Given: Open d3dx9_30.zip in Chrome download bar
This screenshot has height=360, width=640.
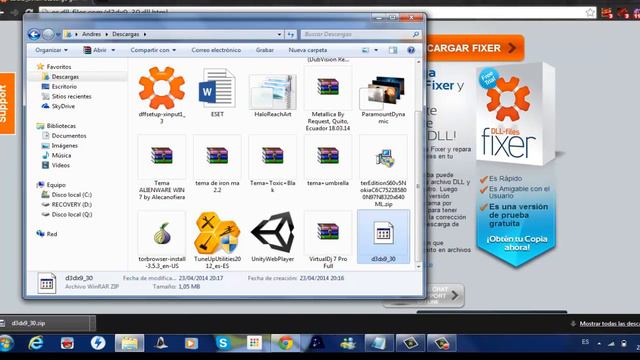Looking at the screenshot, I should pyautogui.click(x=44, y=323).
